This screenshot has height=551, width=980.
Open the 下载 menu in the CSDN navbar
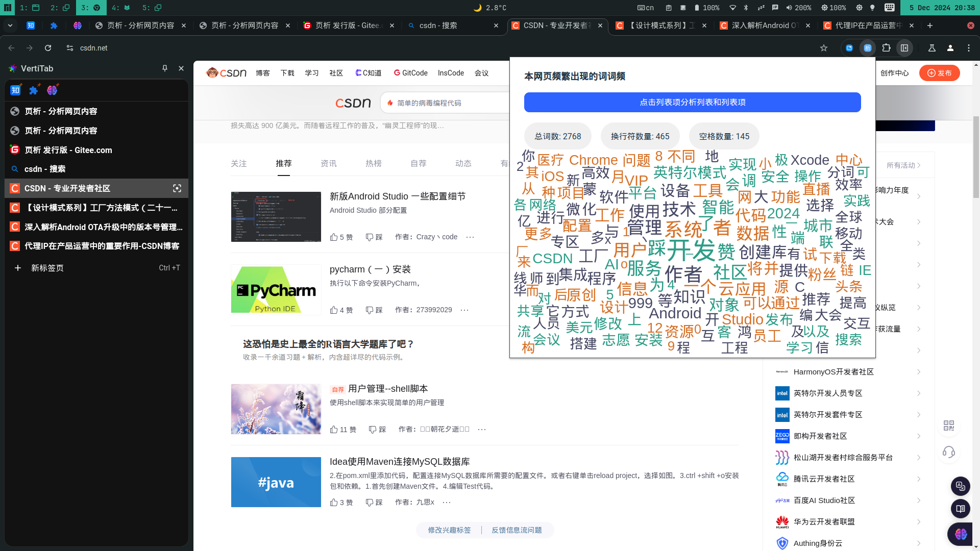click(x=287, y=73)
